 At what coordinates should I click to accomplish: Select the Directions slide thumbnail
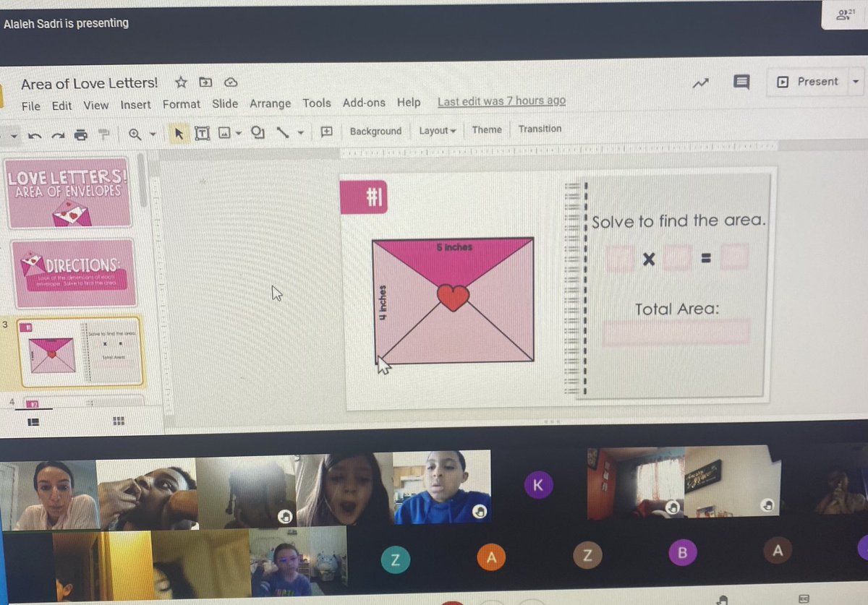click(x=74, y=273)
